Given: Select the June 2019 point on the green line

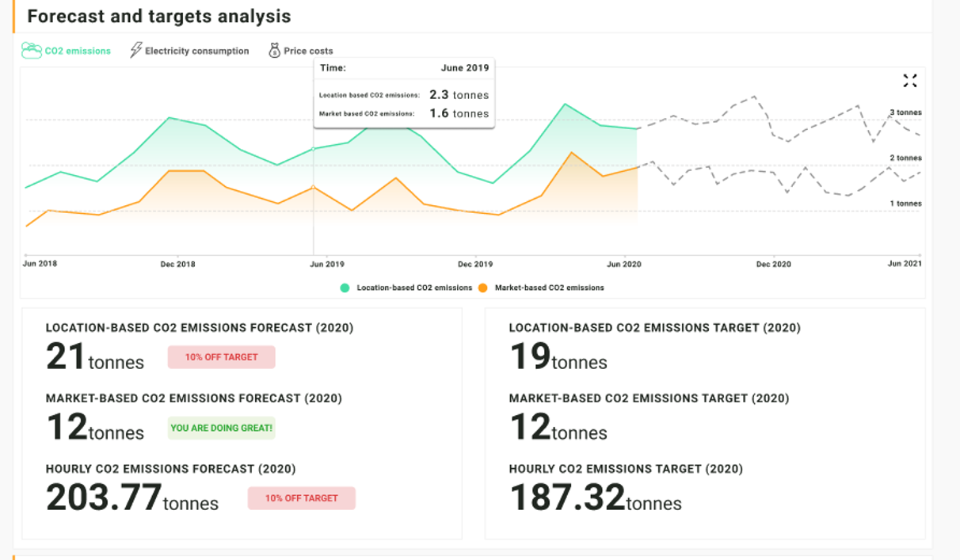Looking at the screenshot, I should 315,147.
